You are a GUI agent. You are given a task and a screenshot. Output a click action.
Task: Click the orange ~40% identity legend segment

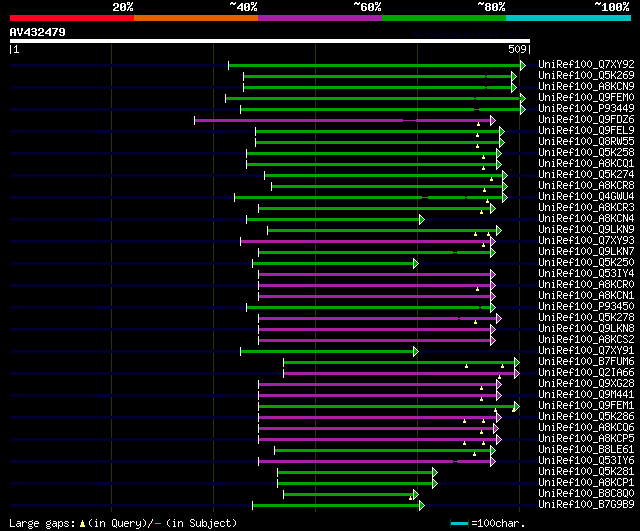pos(196,18)
